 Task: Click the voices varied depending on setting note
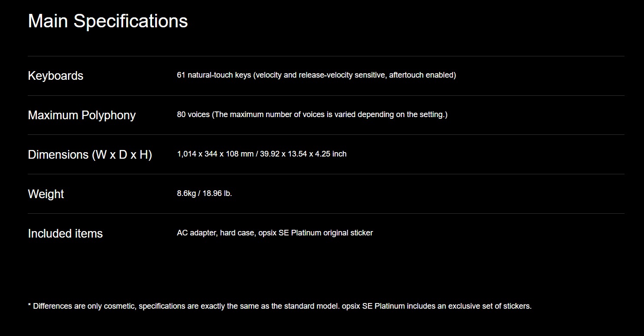(x=330, y=114)
